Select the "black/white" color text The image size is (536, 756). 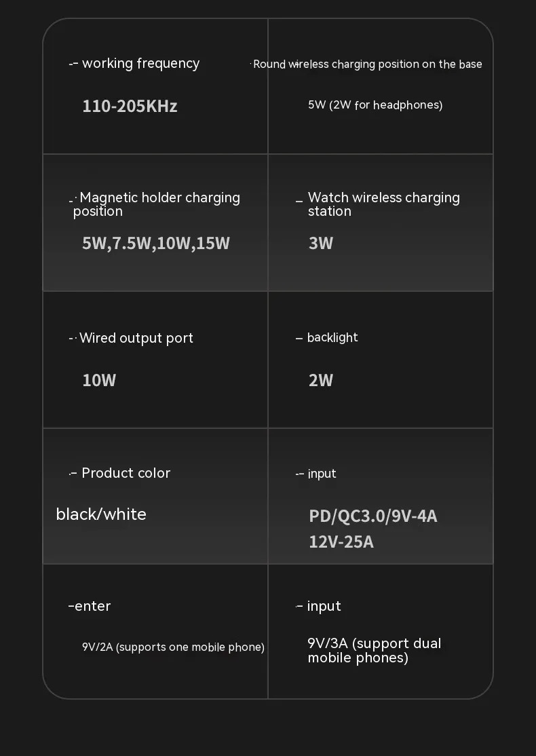[x=101, y=514]
